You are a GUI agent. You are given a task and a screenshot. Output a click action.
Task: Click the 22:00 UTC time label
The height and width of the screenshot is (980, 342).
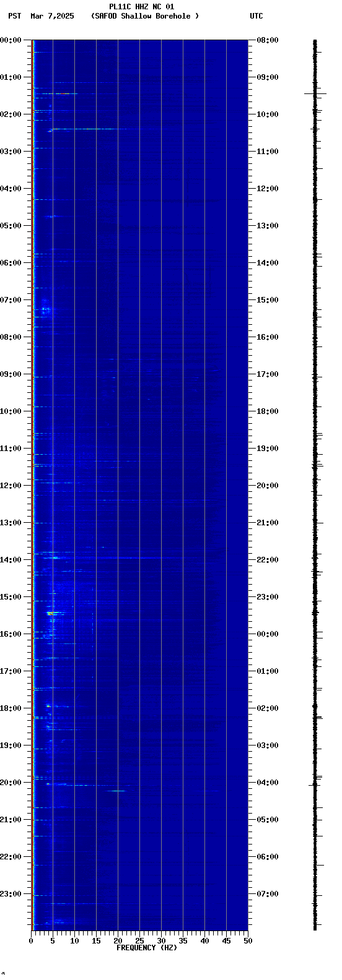coord(267,560)
